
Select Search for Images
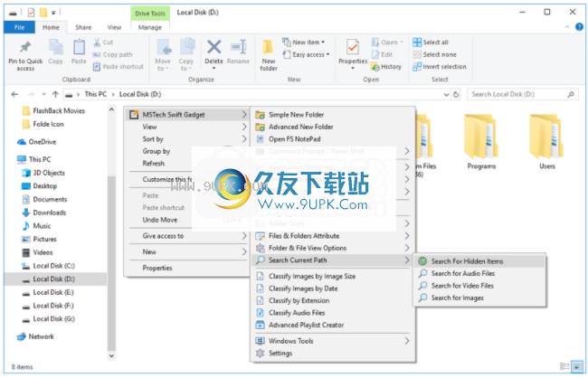(479, 298)
